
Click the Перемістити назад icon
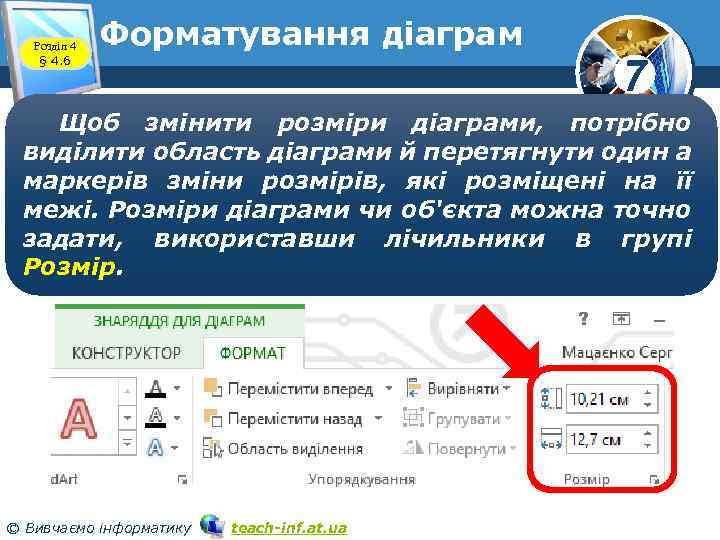coord(213,418)
